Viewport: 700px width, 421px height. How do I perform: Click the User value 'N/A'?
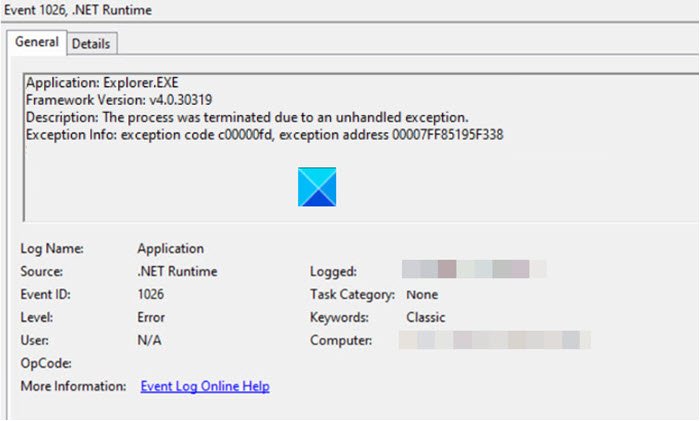coord(149,341)
